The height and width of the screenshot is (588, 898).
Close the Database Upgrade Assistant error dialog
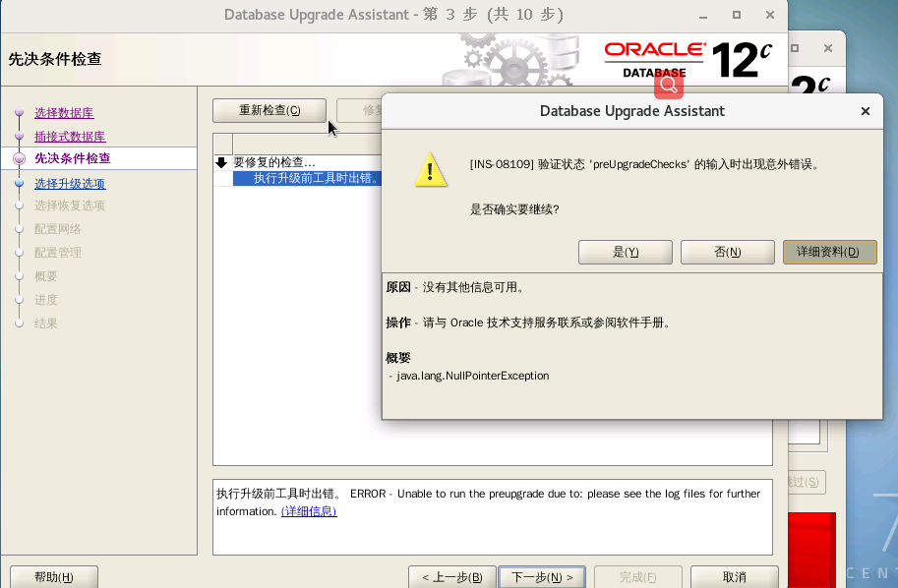pyautogui.click(x=866, y=111)
